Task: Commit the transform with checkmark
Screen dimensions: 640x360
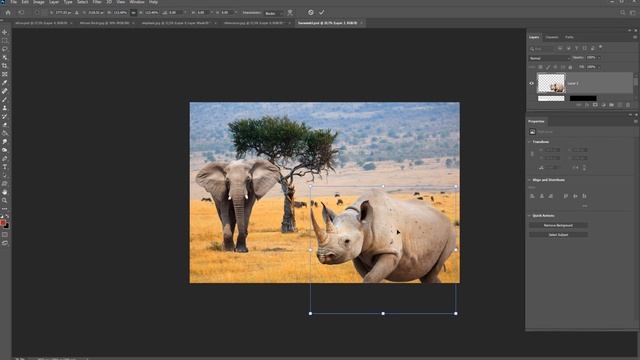Action: 322,13
